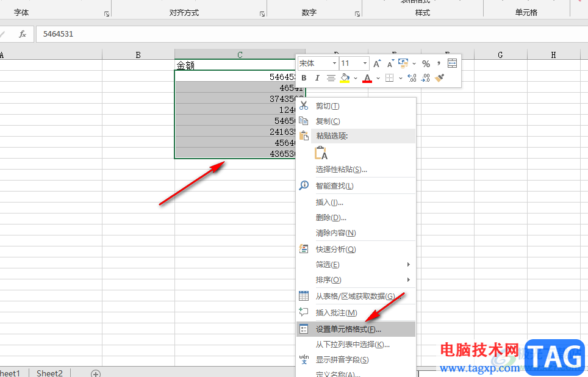Image resolution: width=588 pixels, height=377 pixels.
Task: Toggle bold in the mini toolbar
Action: click(x=304, y=78)
